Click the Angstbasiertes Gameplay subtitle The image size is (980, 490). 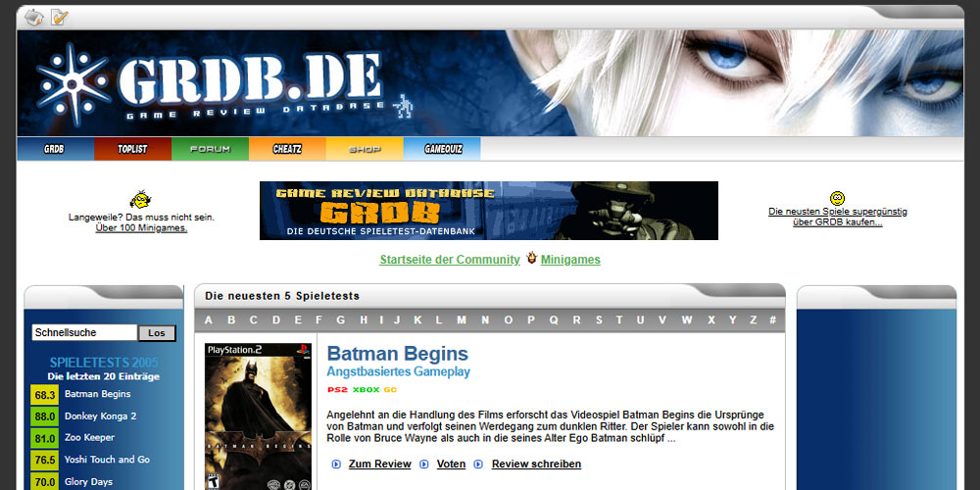[398, 371]
